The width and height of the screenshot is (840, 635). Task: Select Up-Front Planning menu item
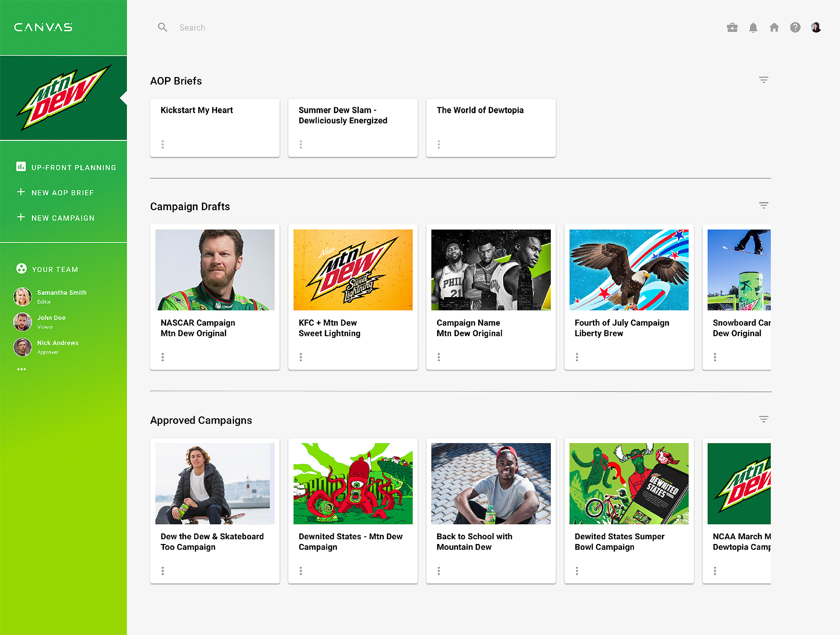click(x=66, y=167)
